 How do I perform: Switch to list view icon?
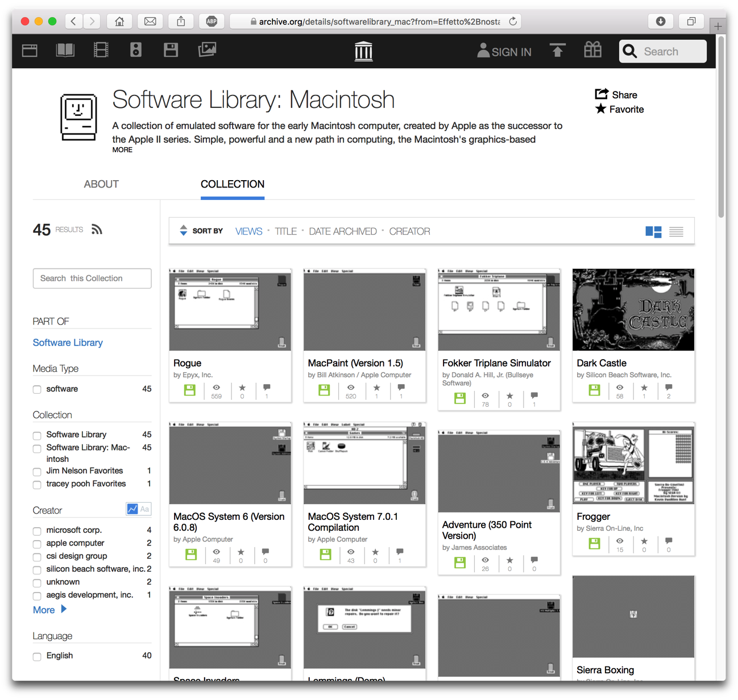[x=676, y=232]
